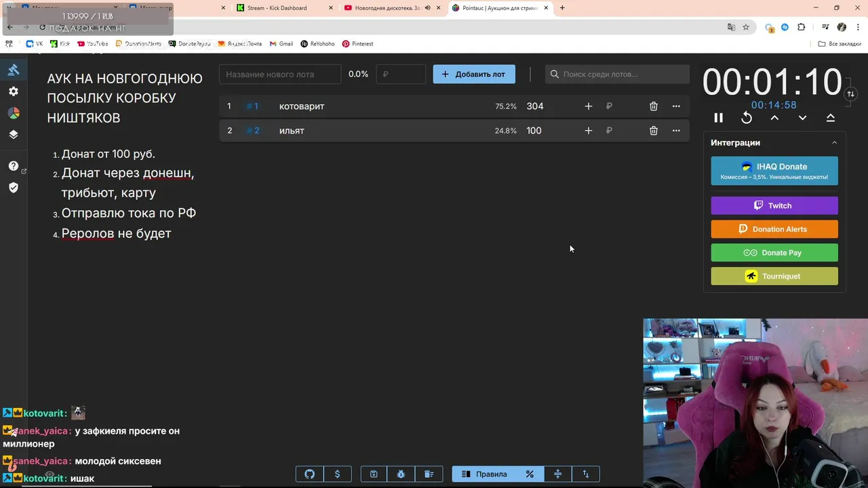
Task: Open the shield checkmark icon in sidebar
Action: coord(14,188)
